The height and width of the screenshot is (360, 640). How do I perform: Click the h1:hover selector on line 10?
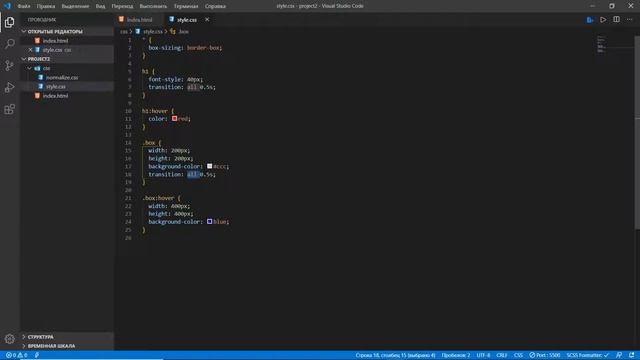[x=155, y=111]
